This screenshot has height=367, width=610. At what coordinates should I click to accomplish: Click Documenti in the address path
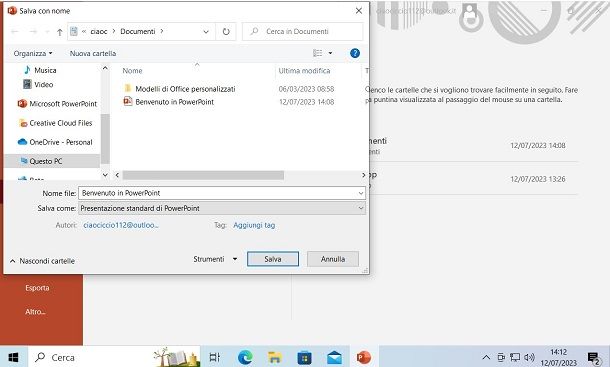pyautogui.click(x=138, y=32)
